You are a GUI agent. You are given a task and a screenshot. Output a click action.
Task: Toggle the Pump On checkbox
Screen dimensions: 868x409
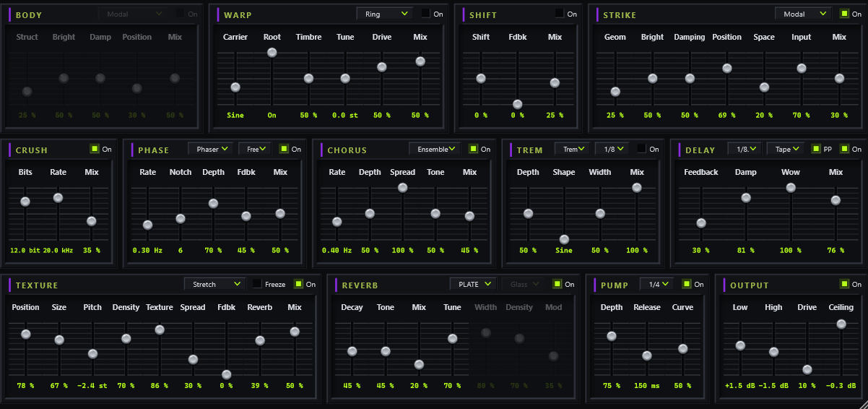click(x=687, y=284)
